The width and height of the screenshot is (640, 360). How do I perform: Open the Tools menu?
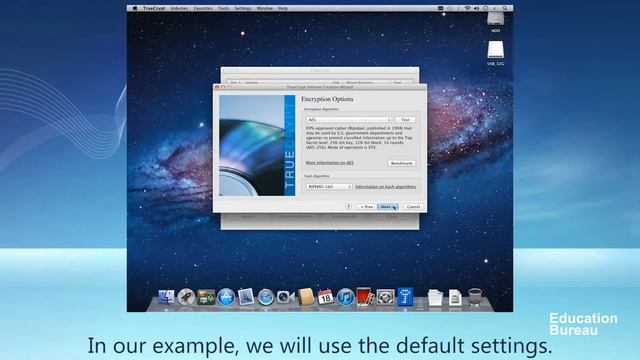[x=224, y=8]
